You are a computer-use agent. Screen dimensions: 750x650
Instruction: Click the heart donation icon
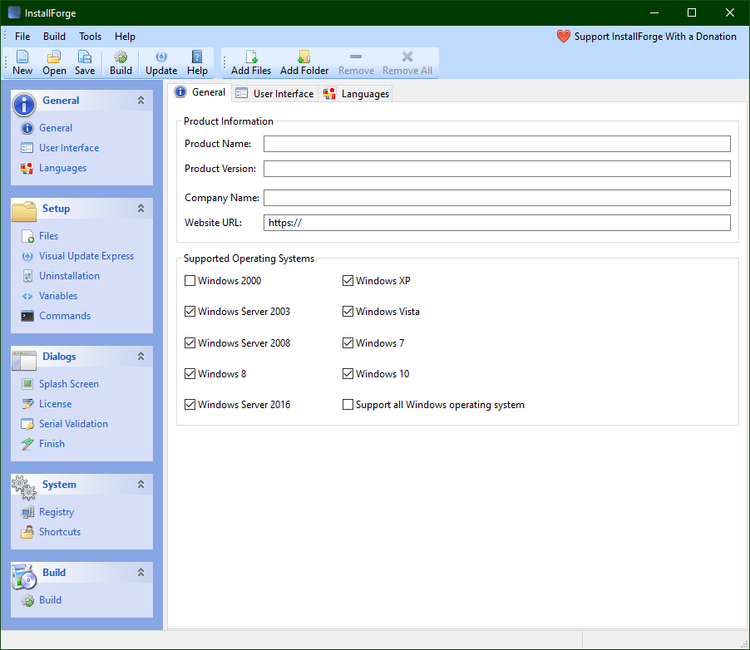(563, 36)
